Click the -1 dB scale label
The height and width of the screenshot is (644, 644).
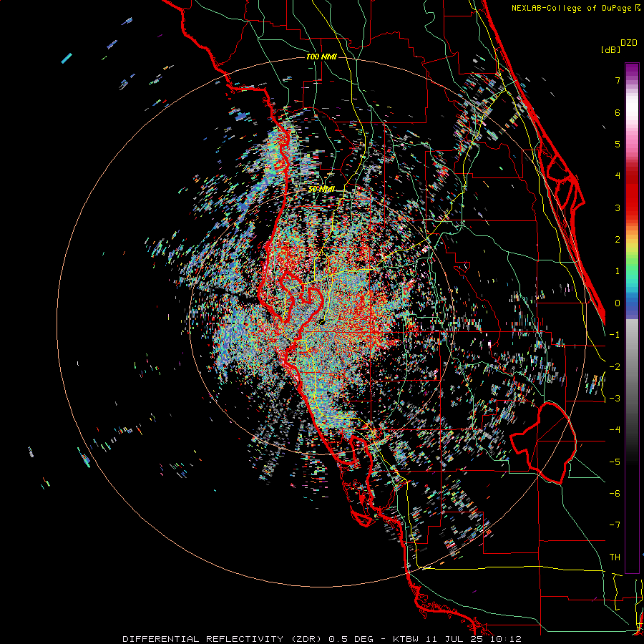click(x=615, y=335)
